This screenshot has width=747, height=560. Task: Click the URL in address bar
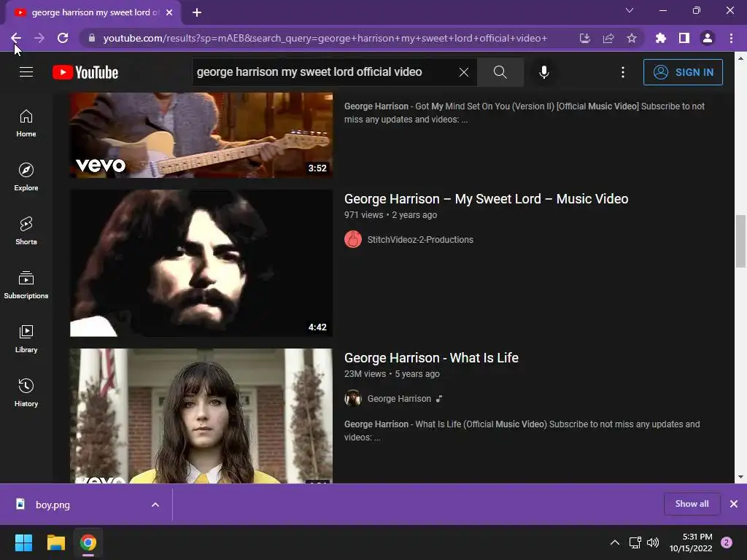coord(325,38)
